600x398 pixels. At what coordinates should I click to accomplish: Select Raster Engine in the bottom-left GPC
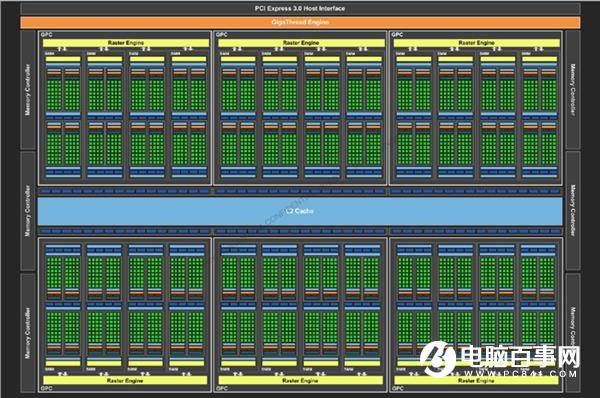tap(125, 380)
